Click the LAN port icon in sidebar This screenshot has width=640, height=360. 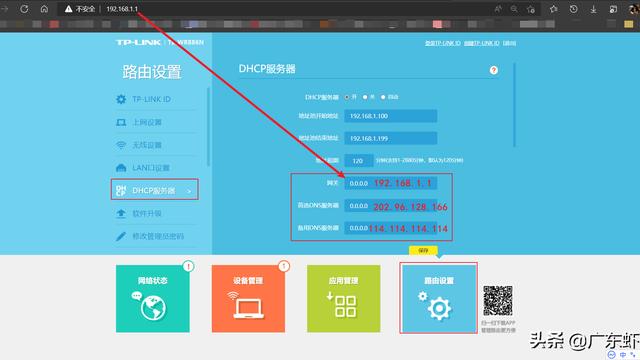tap(121, 168)
